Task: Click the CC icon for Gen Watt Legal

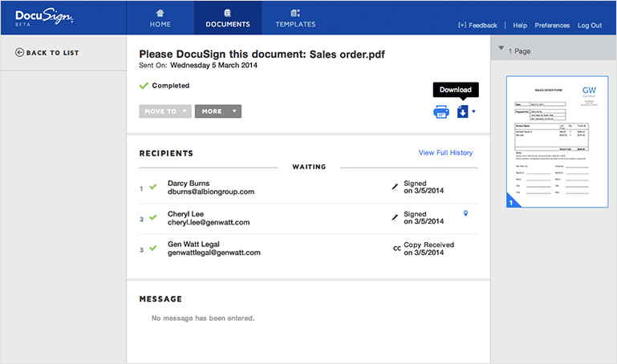Action: [396, 249]
